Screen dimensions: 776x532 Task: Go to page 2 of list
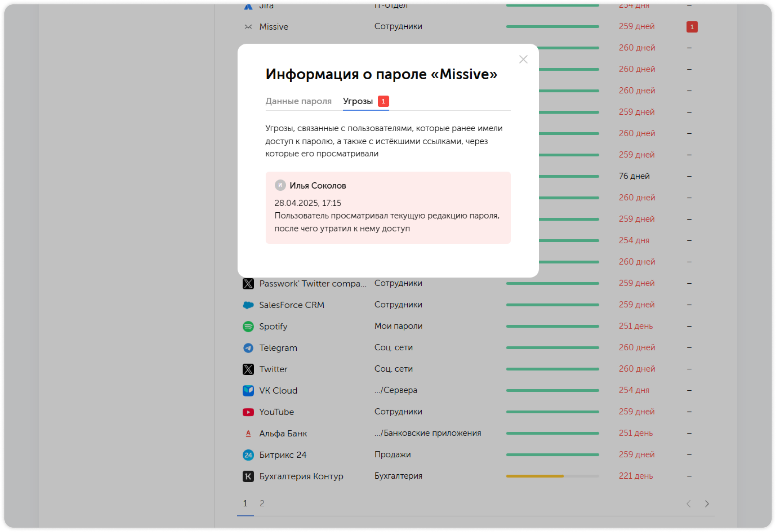[x=262, y=503]
